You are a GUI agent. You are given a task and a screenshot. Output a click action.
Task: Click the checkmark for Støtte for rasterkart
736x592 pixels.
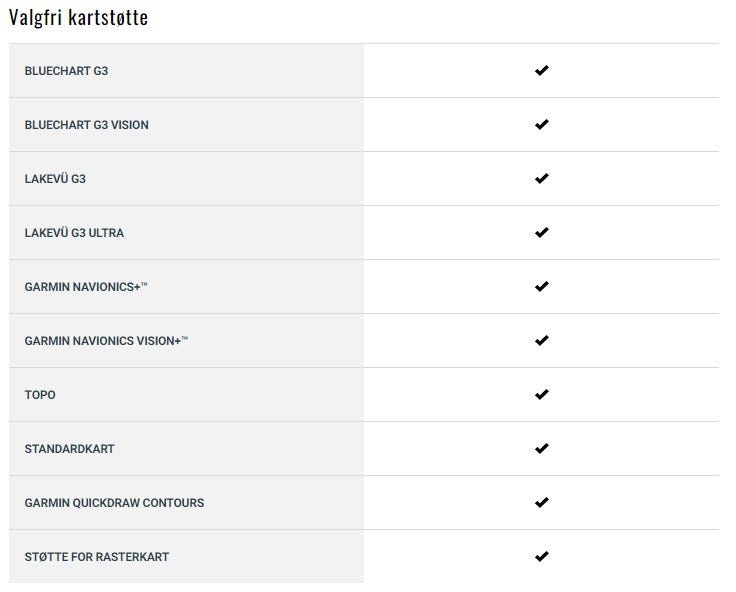541,557
